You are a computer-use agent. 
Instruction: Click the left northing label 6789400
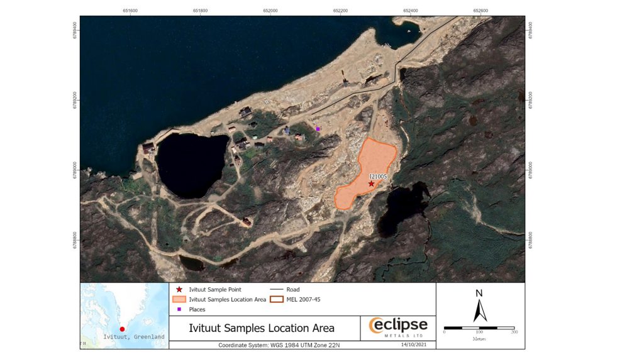(x=75, y=30)
